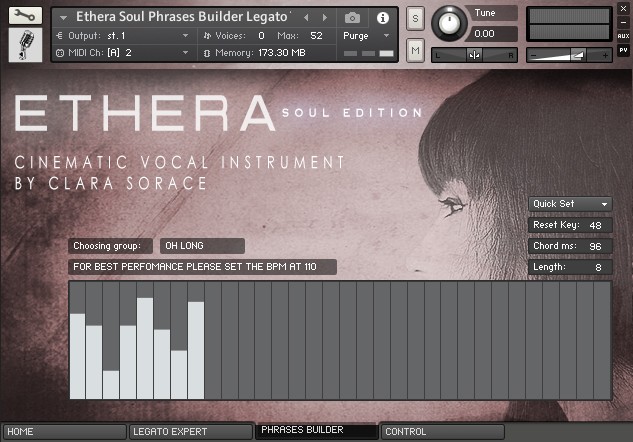The height and width of the screenshot is (442, 633).
Task: Switch to the CONTROL tab
Action: tap(443, 432)
